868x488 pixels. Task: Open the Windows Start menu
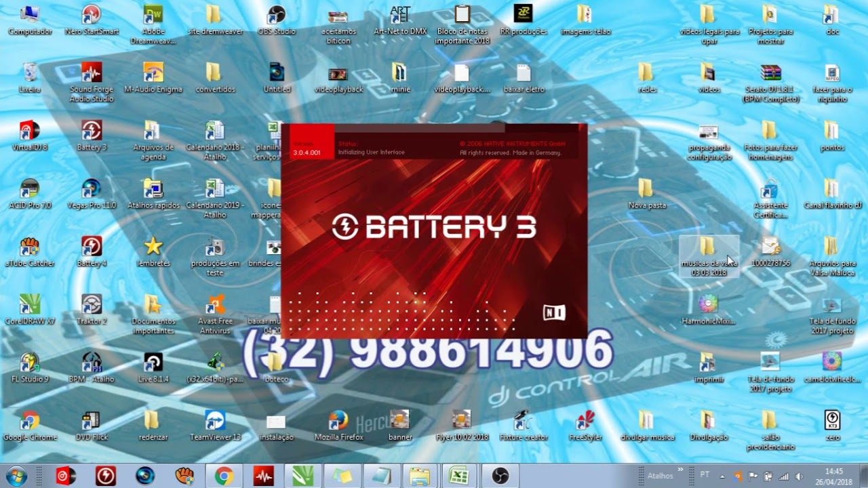tap(16, 476)
